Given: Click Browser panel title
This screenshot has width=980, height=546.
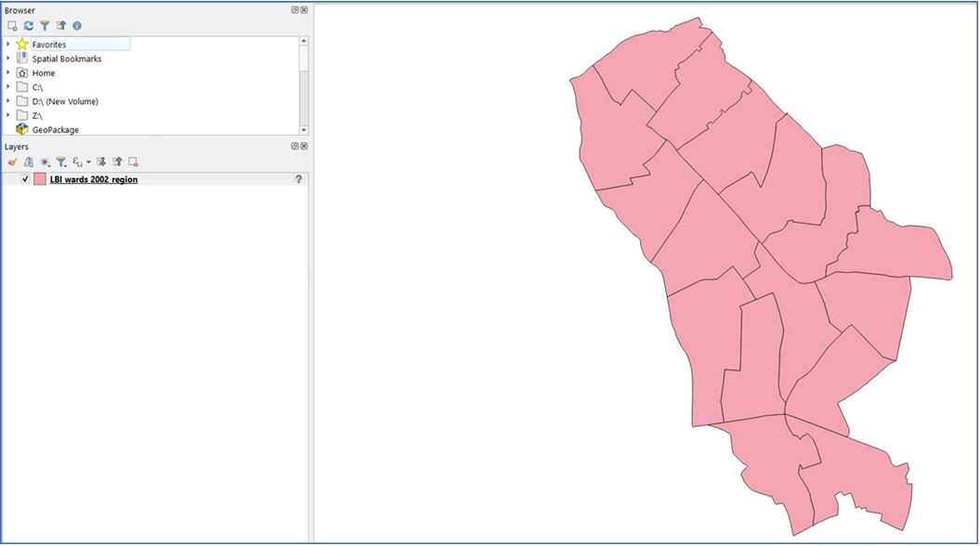Looking at the screenshot, I should tap(20, 10).
